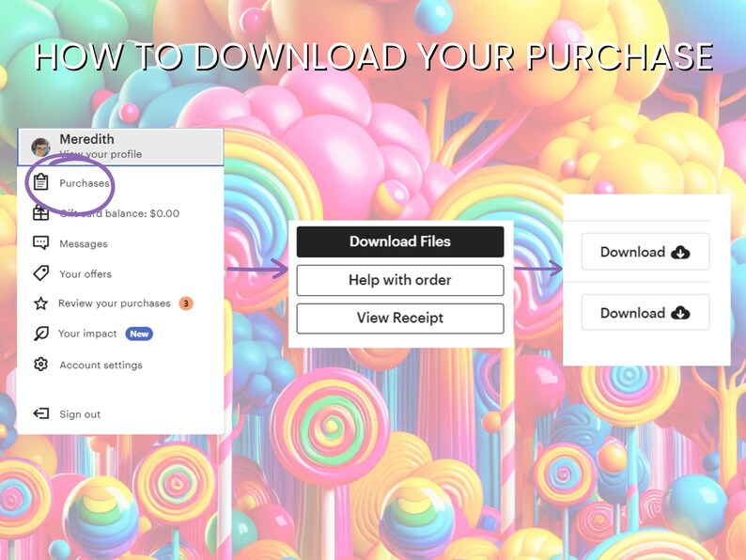Click the Review purchases star icon

tap(41, 303)
